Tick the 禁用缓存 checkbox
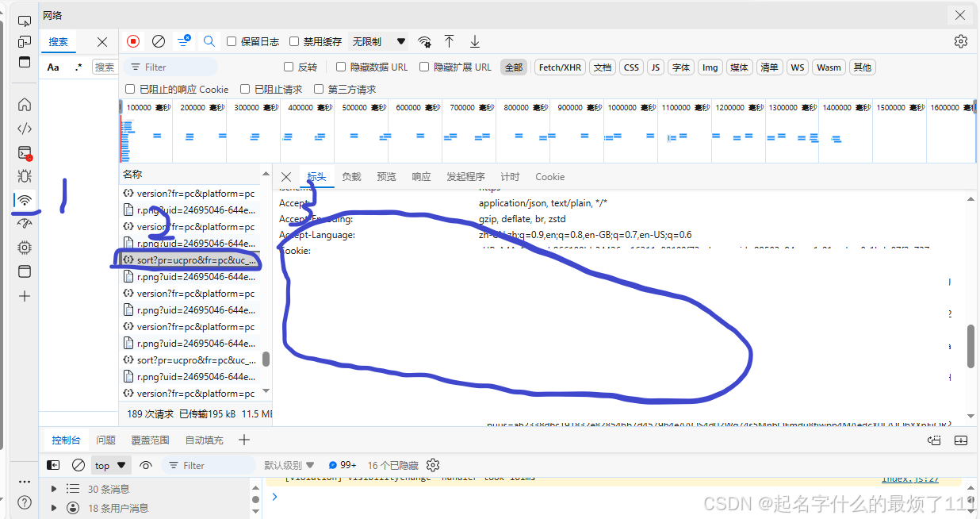The width and height of the screenshot is (980, 519). (294, 41)
